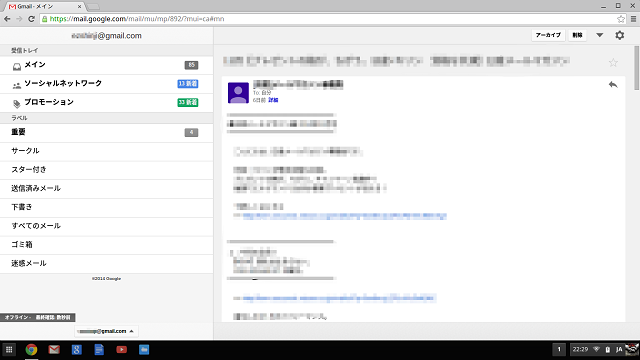Image resolution: width=640 pixels, height=360 pixels.
Task: Open a new browser tab
Action: pyautogui.click(x=93, y=7)
